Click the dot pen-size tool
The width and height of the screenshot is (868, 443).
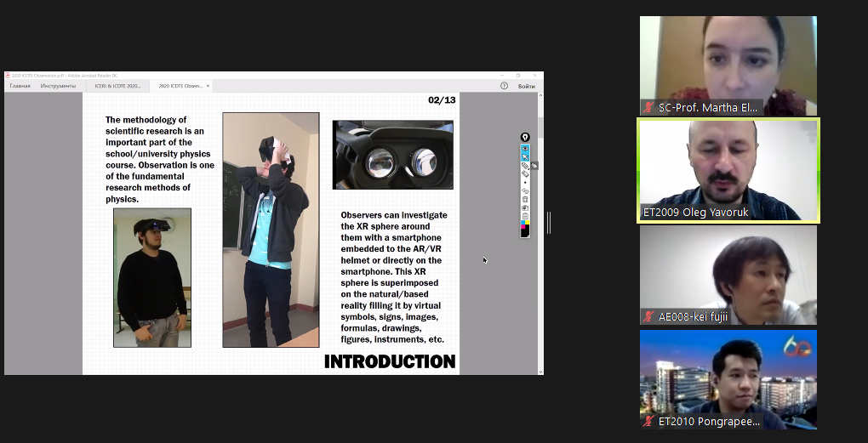525,182
